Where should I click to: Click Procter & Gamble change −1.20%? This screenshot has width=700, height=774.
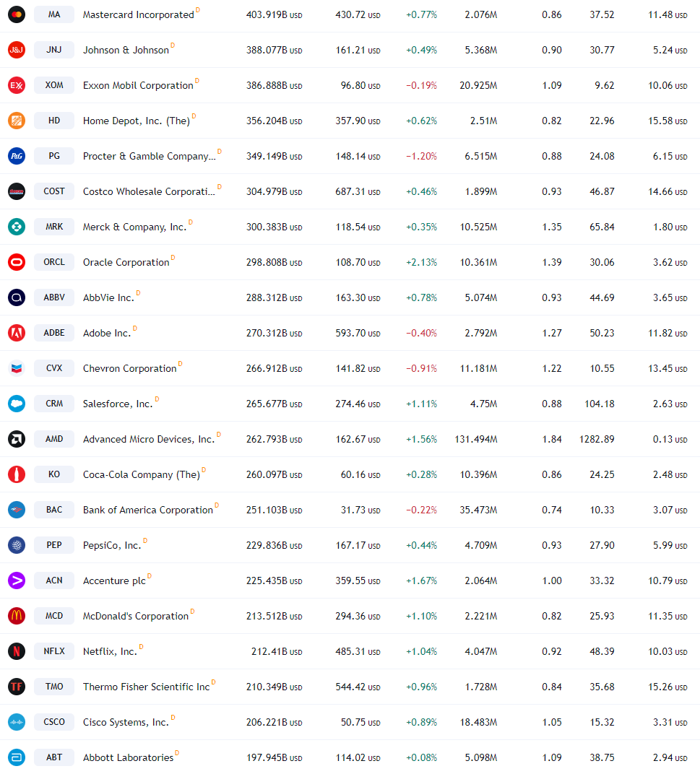coord(421,156)
